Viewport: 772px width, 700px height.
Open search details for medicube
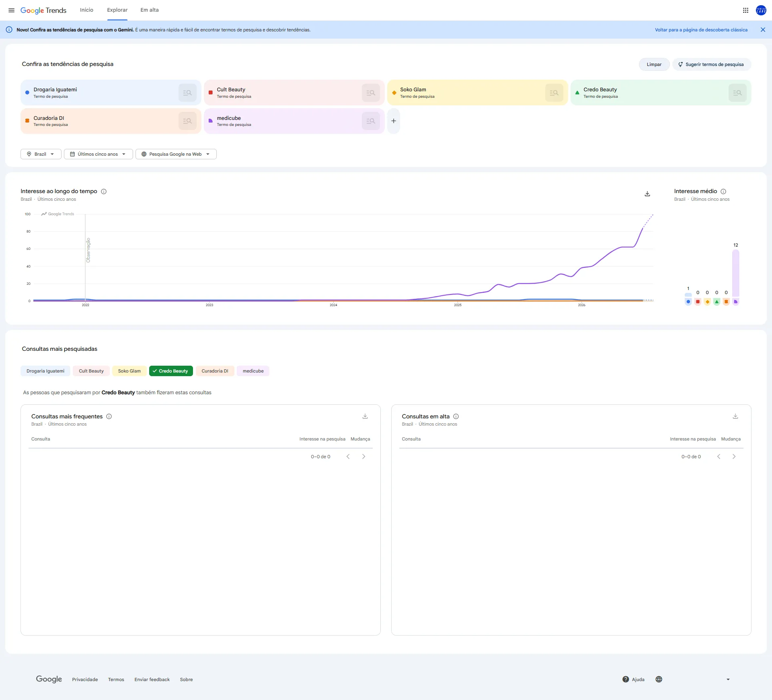point(371,121)
